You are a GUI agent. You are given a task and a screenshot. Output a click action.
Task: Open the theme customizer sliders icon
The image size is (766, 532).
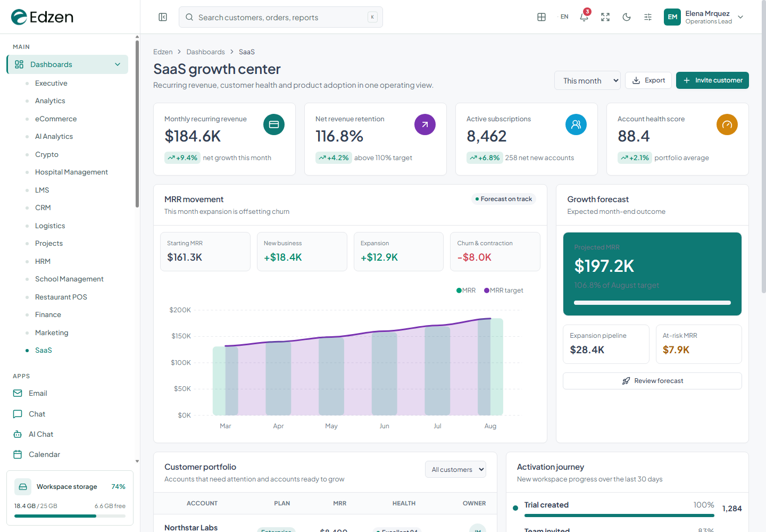[x=648, y=17]
